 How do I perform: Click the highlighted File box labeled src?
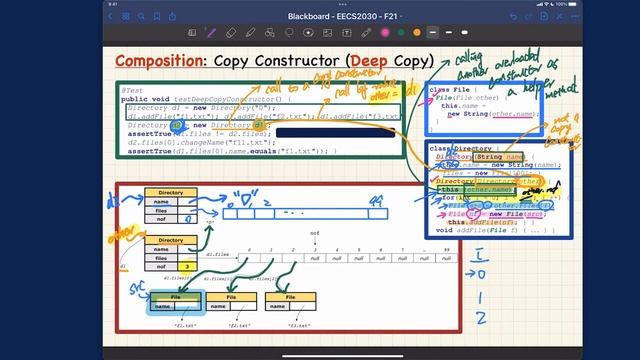click(176, 302)
